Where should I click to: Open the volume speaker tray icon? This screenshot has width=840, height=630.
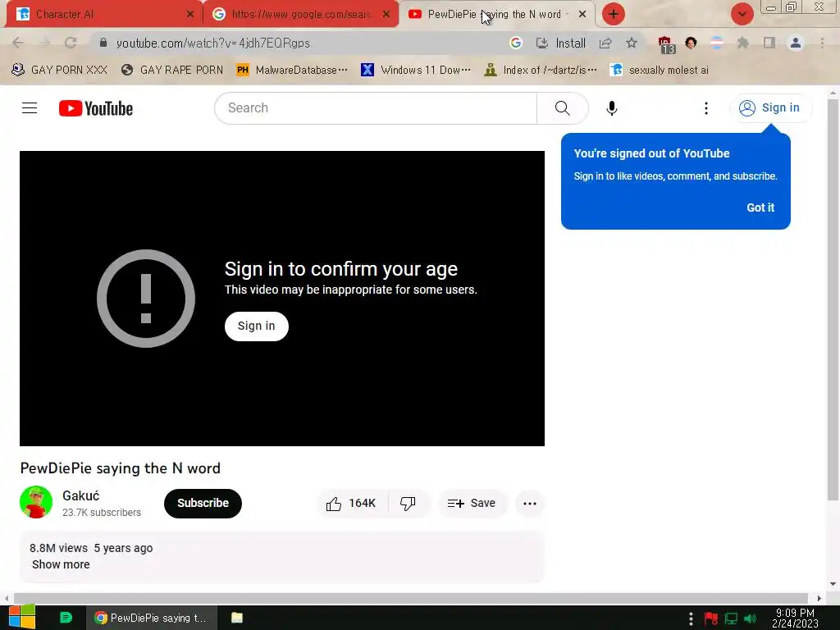click(750, 619)
